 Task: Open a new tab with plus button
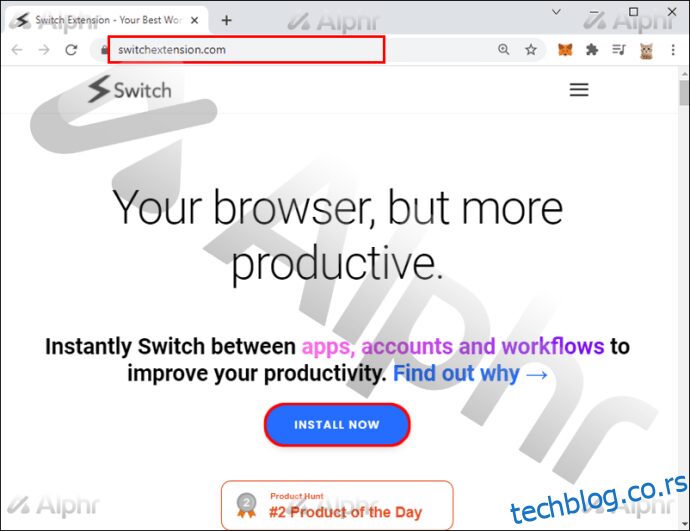(x=226, y=20)
